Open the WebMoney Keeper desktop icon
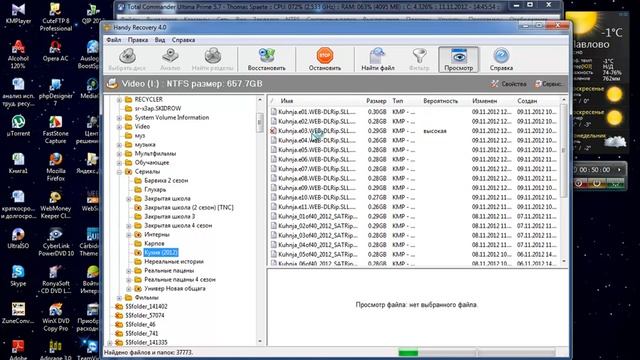The width and height of the screenshot is (640, 360). click(56, 204)
